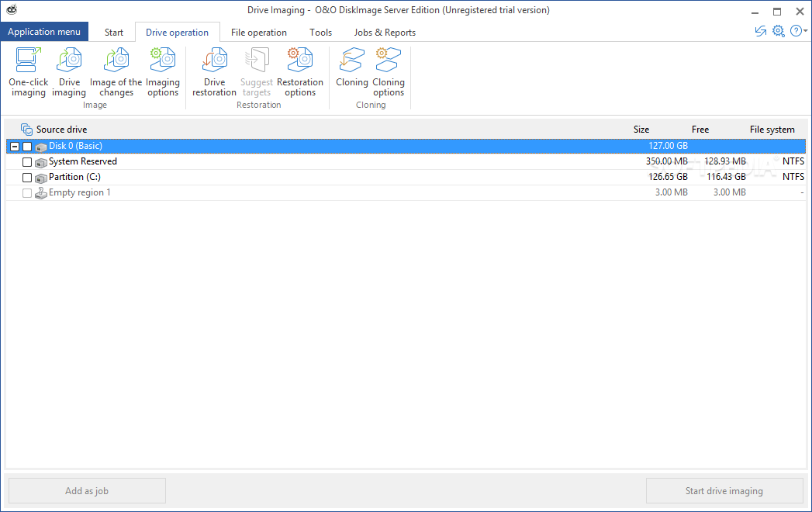Select the Empty region 1 row
This screenshot has height=512, width=812.
[406, 193]
